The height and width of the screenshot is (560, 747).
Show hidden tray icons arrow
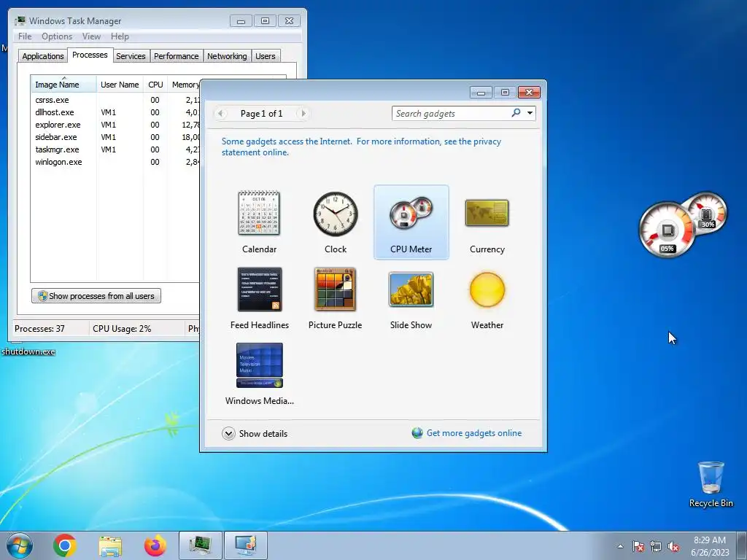[x=620, y=546]
